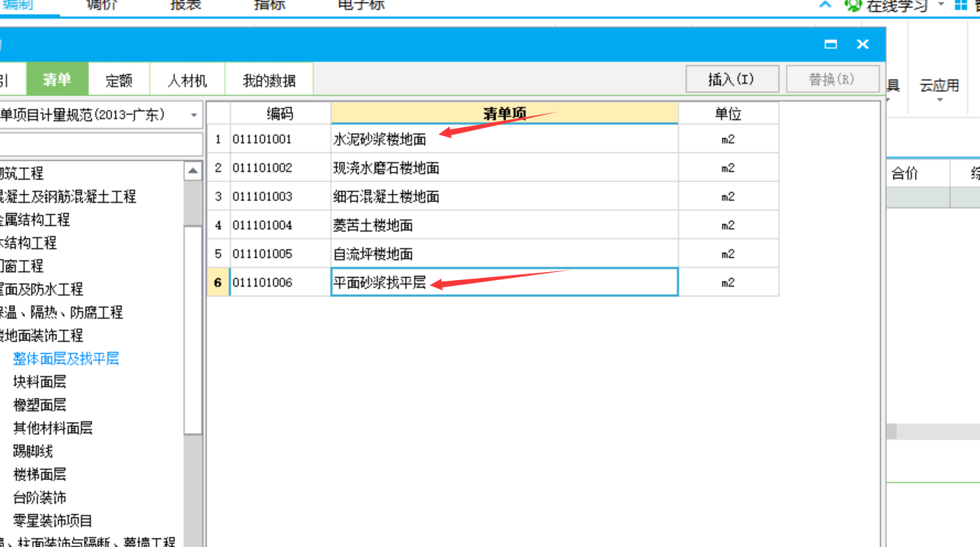This screenshot has height=547, width=980.
Task: Open the 指标 menu in main window
Action: (x=269, y=6)
